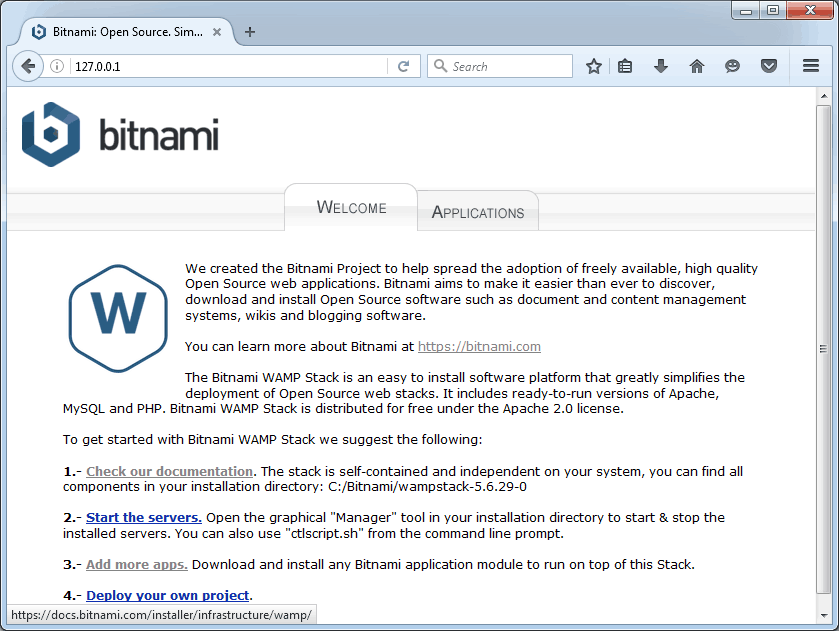Open a new tab with the plus button

pos(250,32)
